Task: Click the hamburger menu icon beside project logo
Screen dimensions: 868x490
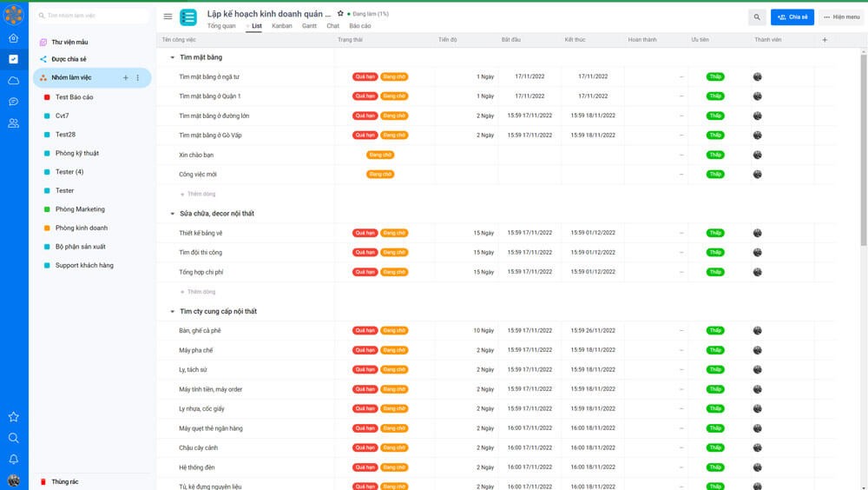Action: [168, 17]
